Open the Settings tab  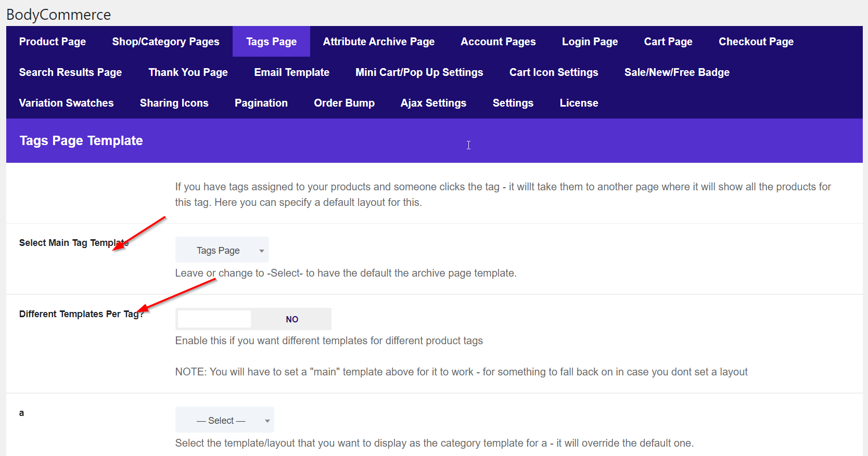(513, 103)
